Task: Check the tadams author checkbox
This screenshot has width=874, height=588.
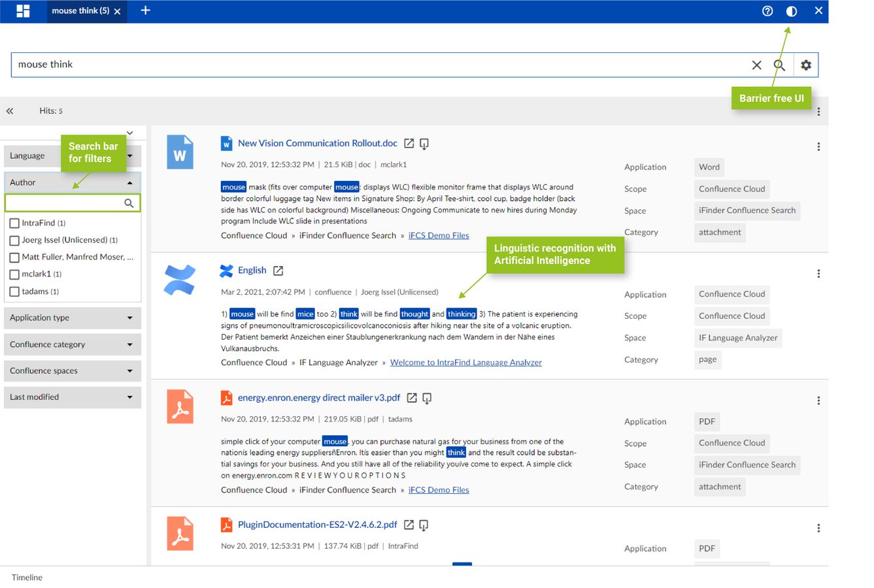Action: 14,292
